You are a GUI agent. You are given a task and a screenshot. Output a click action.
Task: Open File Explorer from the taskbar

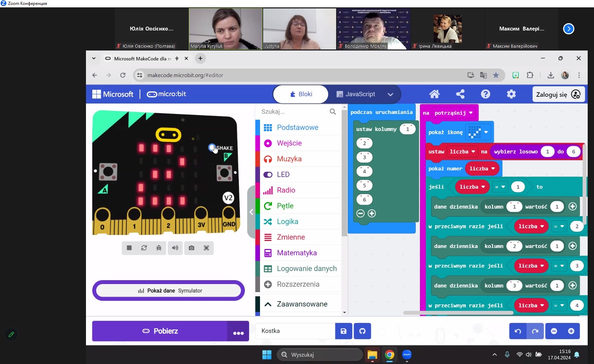click(x=372, y=355)
